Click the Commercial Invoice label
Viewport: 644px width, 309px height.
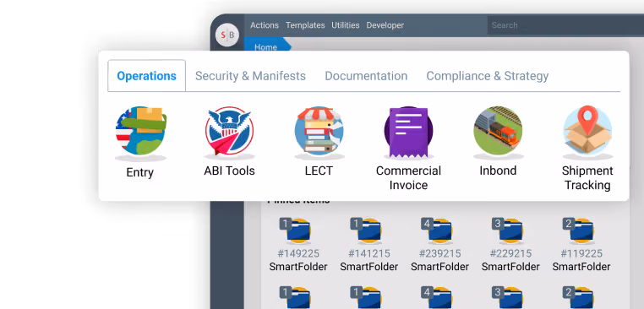pyautogui.click(x=408, y=177)
